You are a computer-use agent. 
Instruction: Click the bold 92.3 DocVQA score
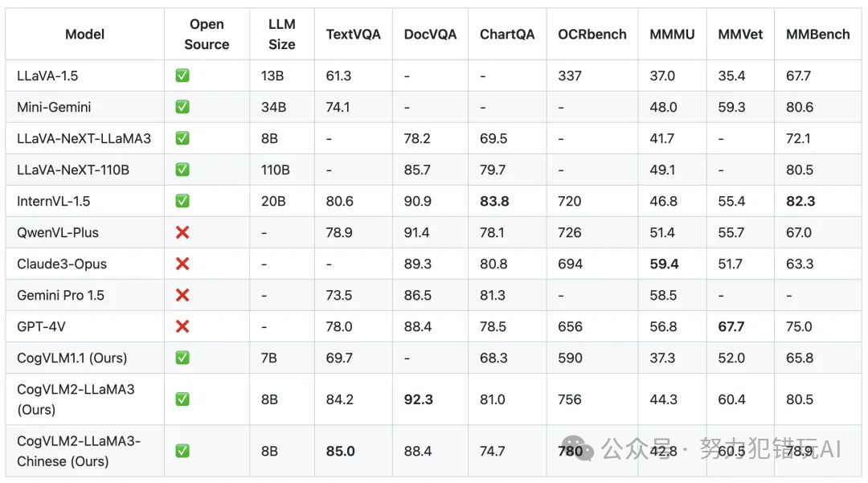point(418,399)
